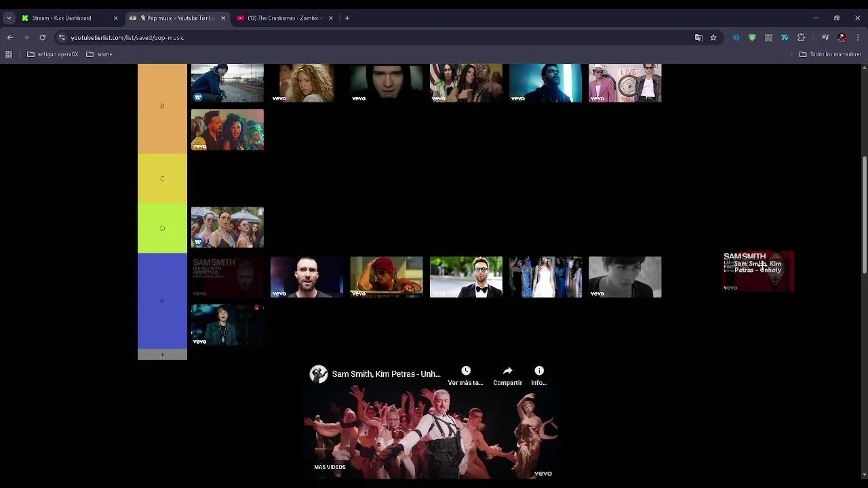Select the second-row B-tier couple thumbnail
868x488 pixels.
227,129
